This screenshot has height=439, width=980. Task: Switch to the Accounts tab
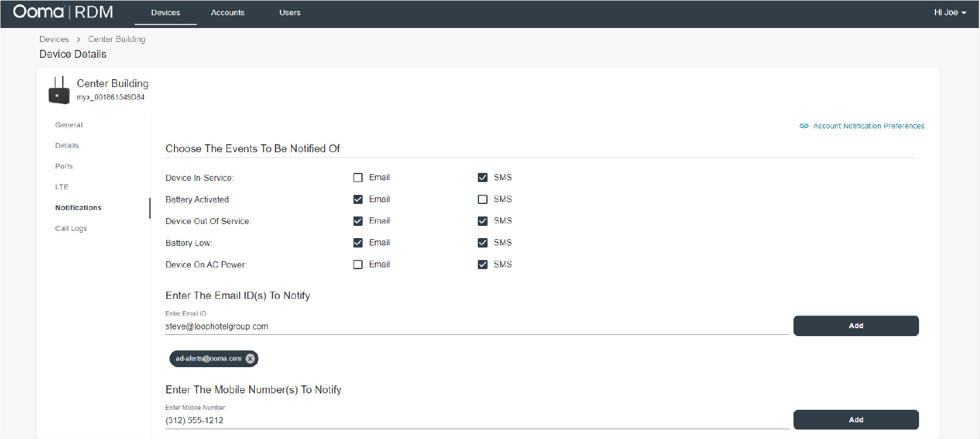click(x=227, y=13)
